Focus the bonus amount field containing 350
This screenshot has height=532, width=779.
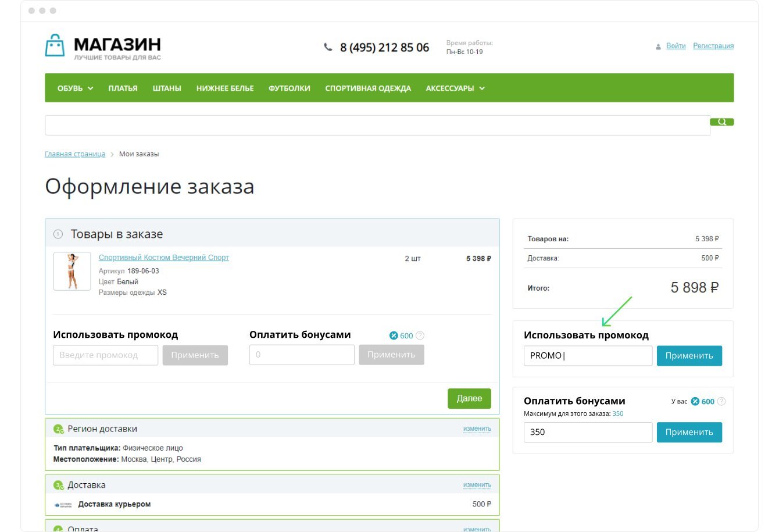click(588, 432)
